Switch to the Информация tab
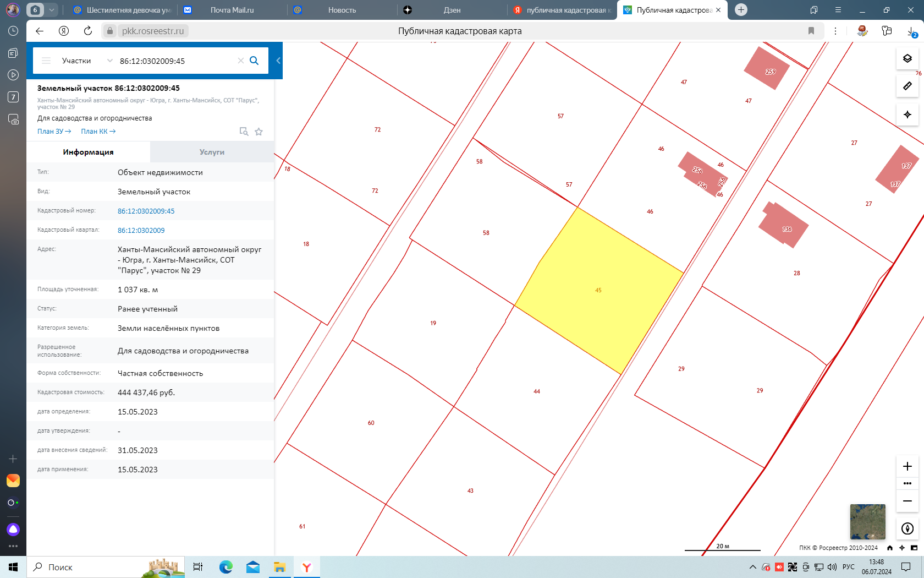Viewport: 924px width, 578px height. tap(88, 152)
